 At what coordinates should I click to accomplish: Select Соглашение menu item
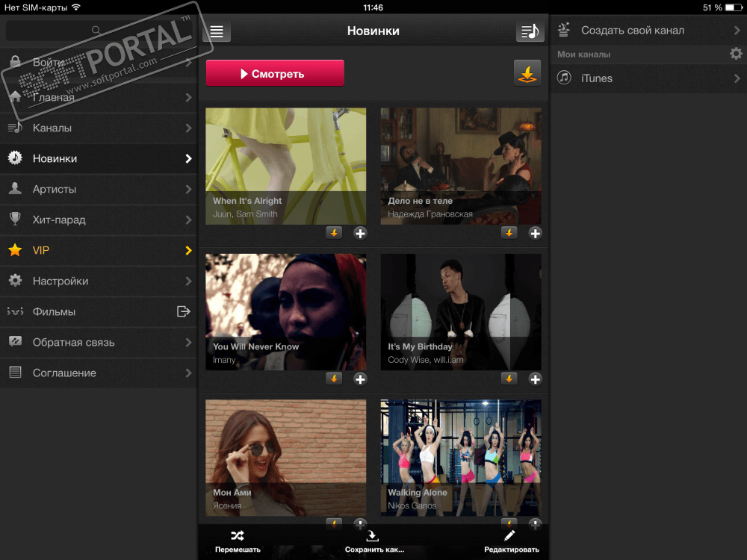click(99, 373)
